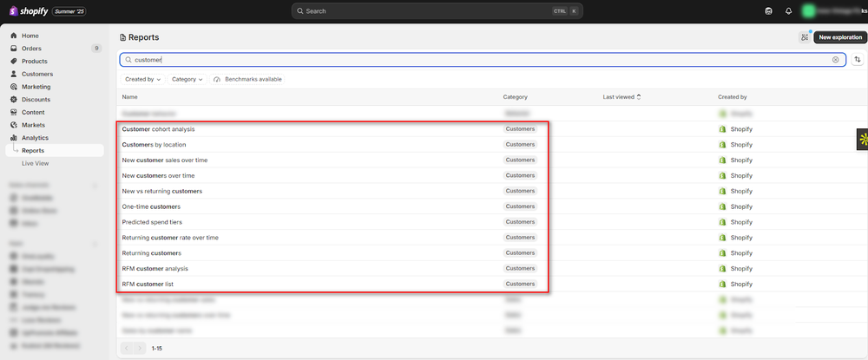Click the reports search field containing customer
868x360 pixels.
click(483, 60)
